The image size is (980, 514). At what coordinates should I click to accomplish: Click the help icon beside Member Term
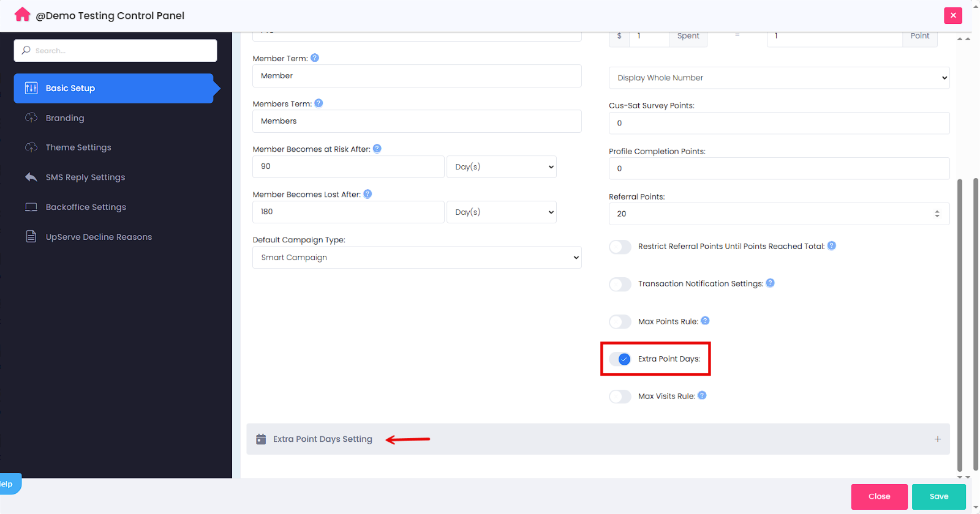pos(315,58)
